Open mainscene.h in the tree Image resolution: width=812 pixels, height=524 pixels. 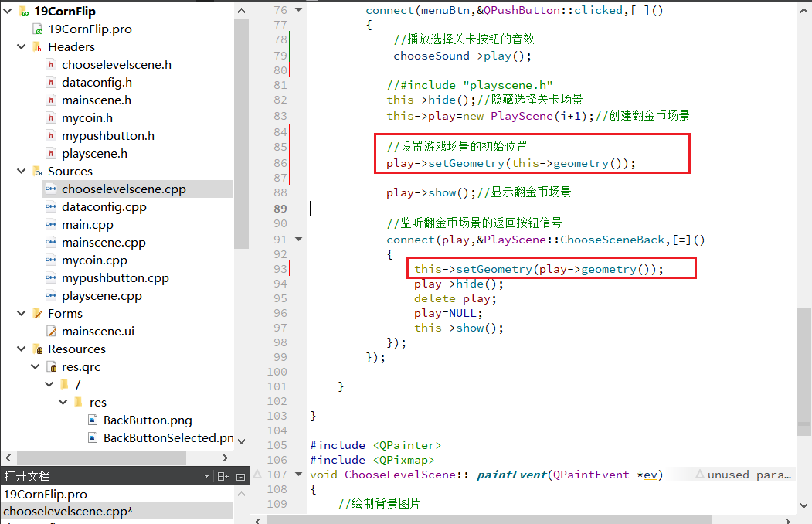97,100
